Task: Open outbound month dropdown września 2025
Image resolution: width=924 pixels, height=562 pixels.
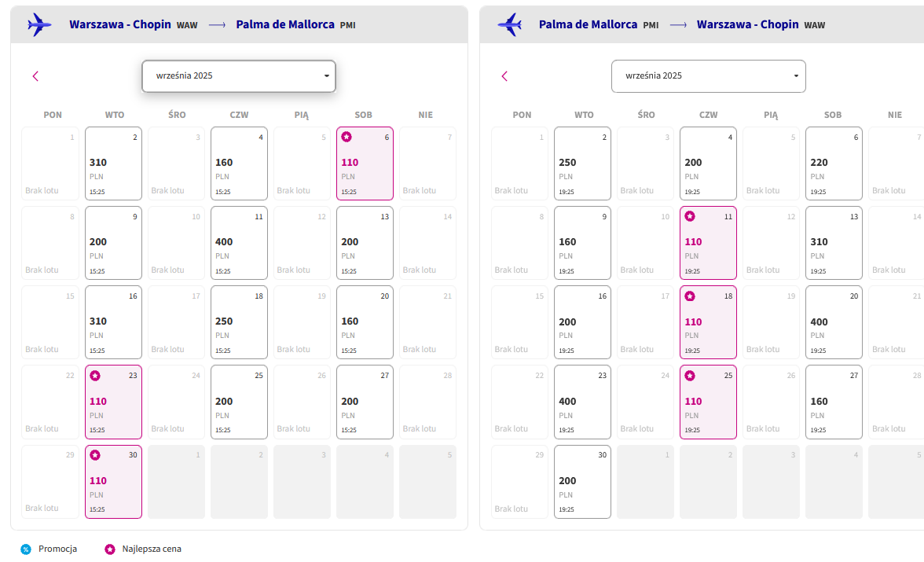Action: click(239, 76)
